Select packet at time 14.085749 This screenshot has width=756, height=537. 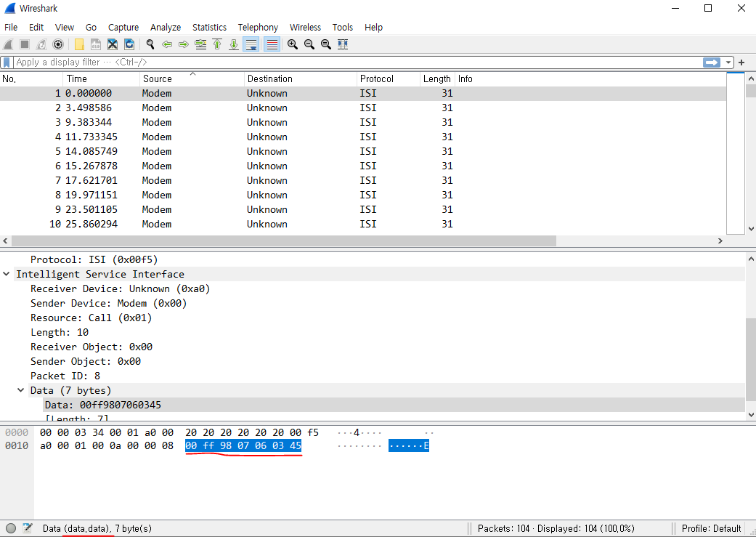coord(363,151)
